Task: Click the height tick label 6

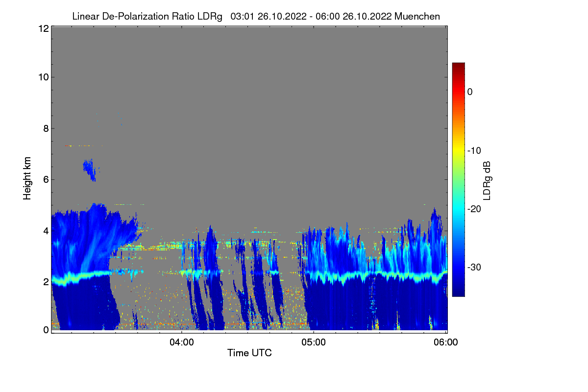Action: click(45, 179)
